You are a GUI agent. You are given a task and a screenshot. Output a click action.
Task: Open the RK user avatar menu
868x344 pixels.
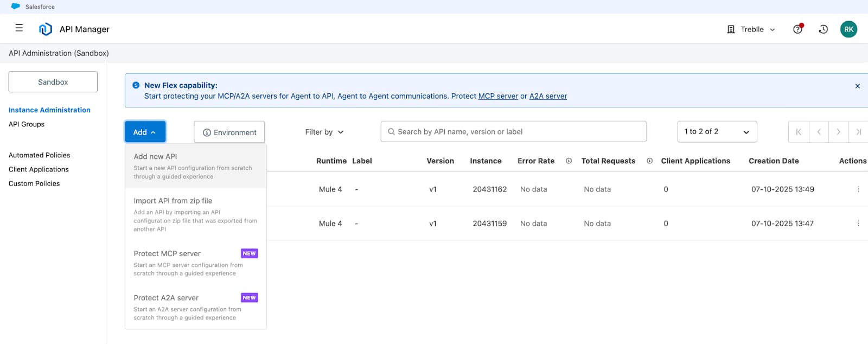[848, 29]
